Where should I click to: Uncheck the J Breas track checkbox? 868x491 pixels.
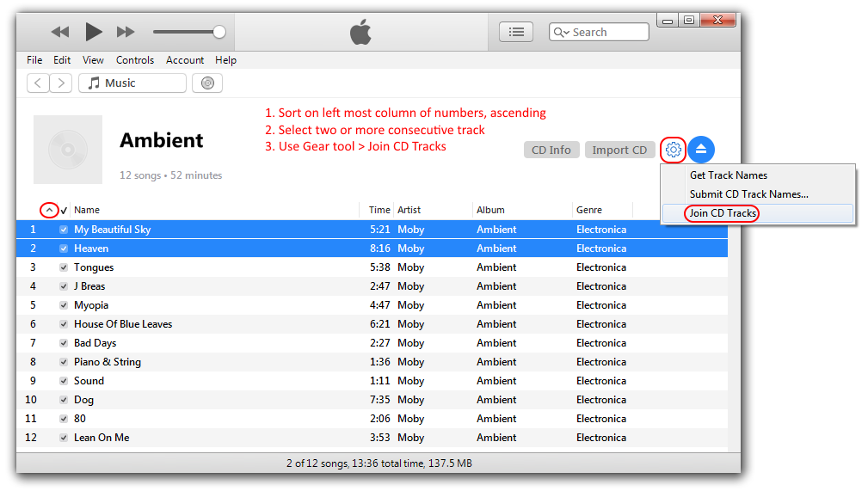pyautogui.click(x=64, y=286)
